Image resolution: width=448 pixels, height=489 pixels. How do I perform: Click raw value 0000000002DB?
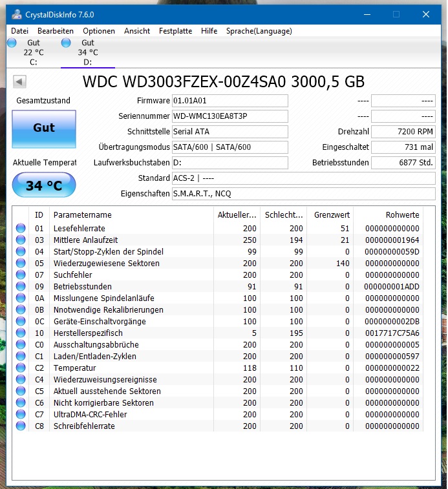click(392, 322)
